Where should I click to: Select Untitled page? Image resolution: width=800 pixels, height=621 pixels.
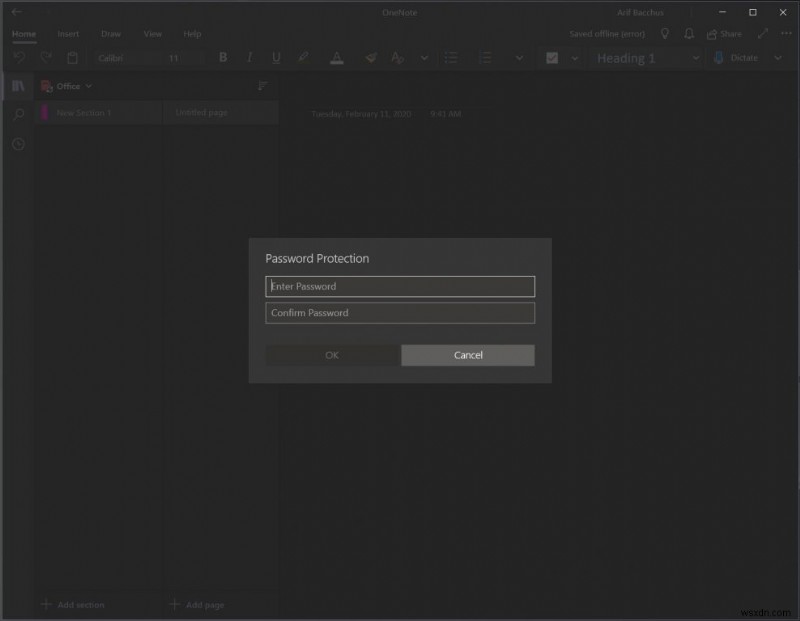point(220,113)
